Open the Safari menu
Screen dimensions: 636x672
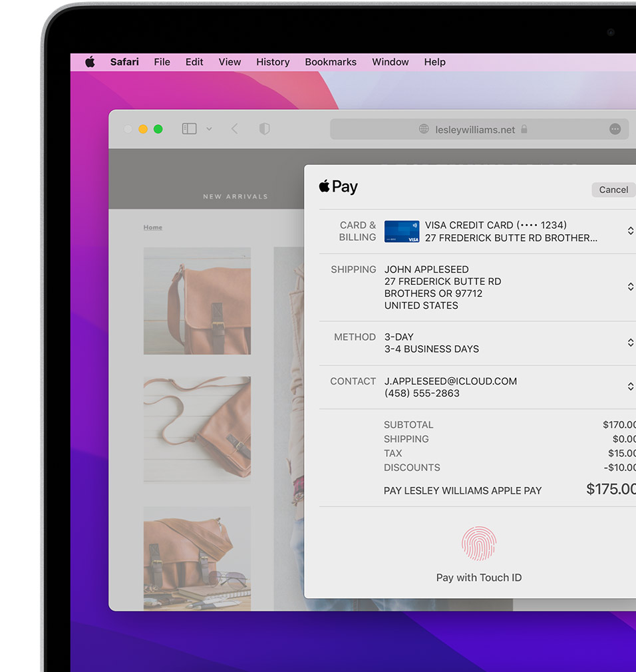(x=124, y=62)
